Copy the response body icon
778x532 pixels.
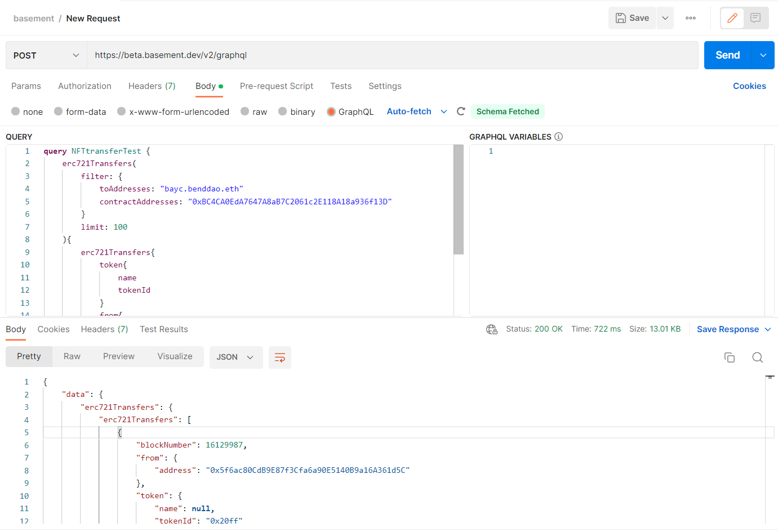[x=730, y=357]
